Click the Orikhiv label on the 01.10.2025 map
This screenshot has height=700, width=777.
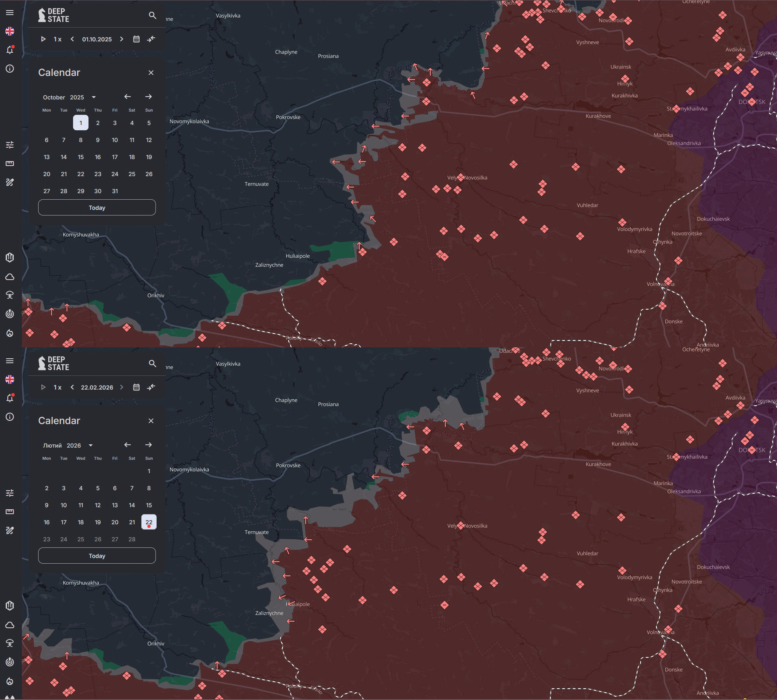coord(156,295)
